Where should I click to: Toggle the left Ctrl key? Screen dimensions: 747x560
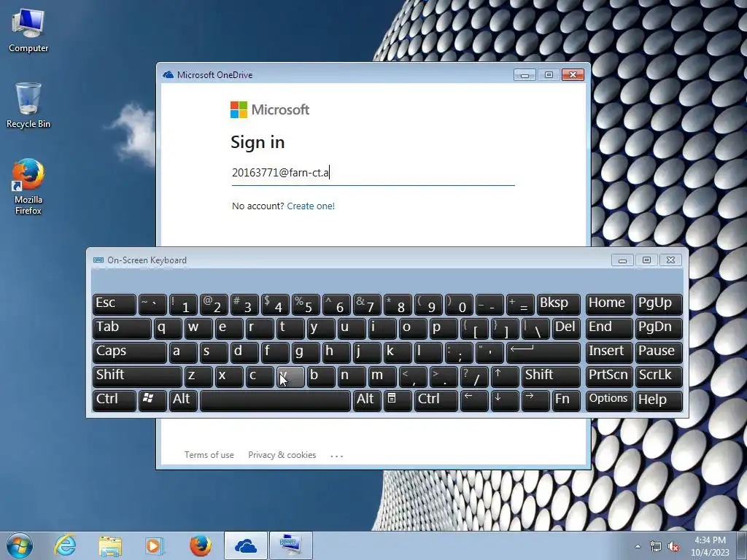(x=115, y=400)
